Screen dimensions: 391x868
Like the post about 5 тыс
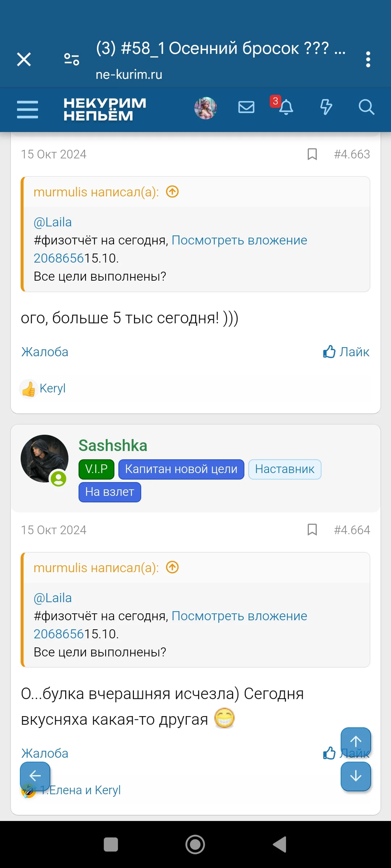tap(346, 352)
